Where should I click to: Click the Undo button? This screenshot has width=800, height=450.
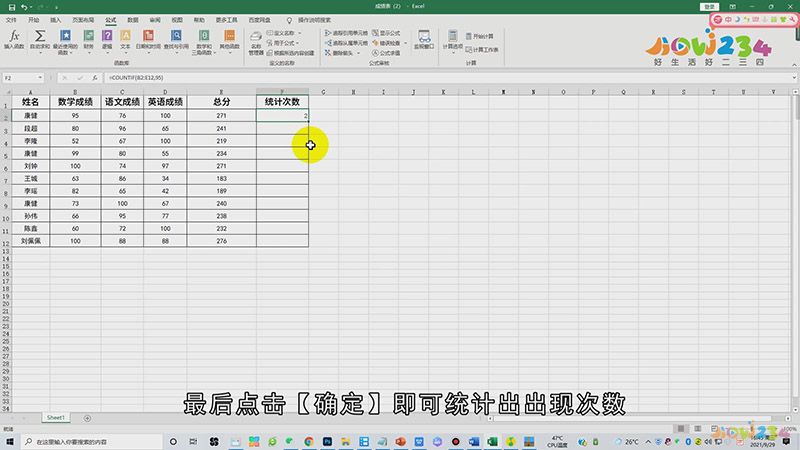coord(23,7)
